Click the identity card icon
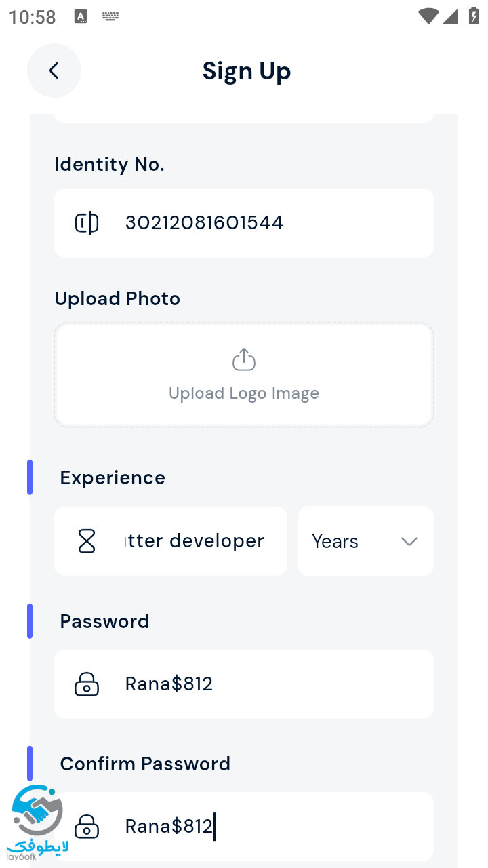488x868 pixels. [x=87, y=223]
